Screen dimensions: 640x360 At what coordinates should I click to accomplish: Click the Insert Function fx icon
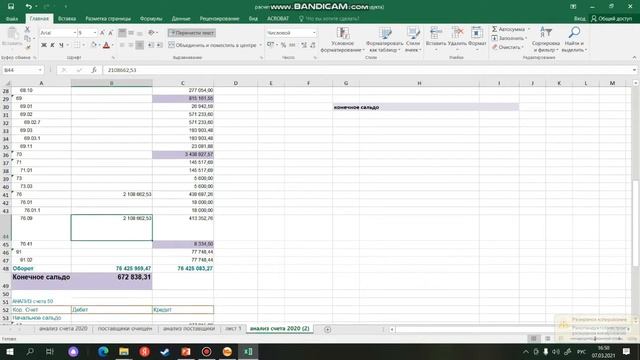click(x=93, y=70)
